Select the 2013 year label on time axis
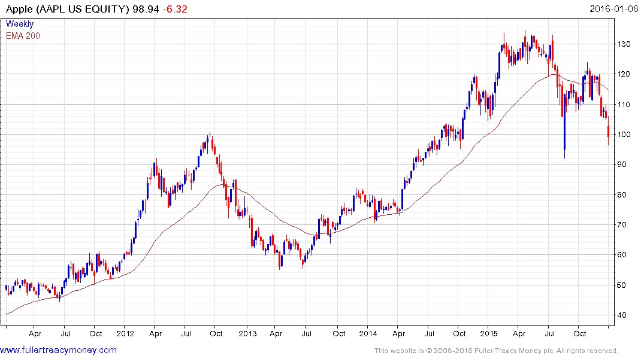This screenshot has width=644, height=359. (x=246, y=333)
